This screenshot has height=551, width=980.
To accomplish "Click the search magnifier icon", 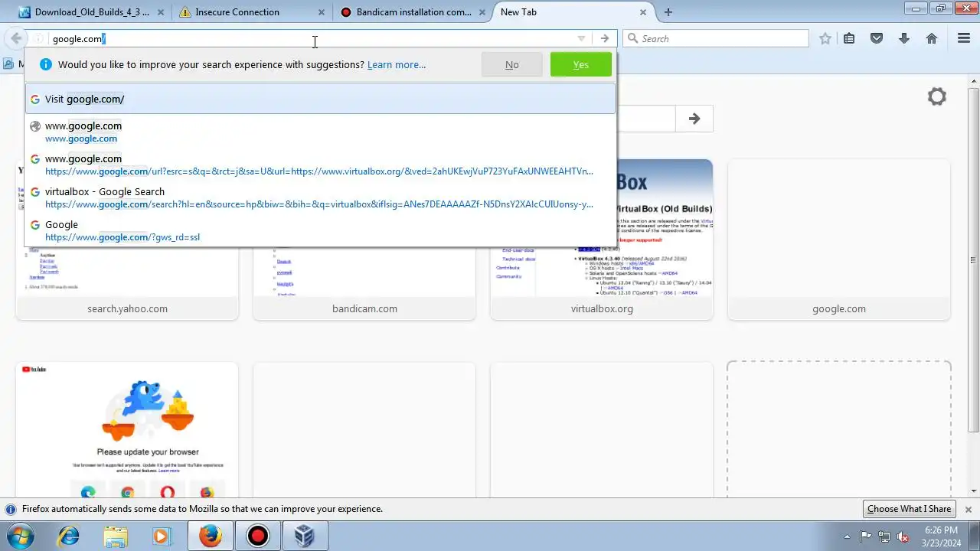I will point(632,38).
